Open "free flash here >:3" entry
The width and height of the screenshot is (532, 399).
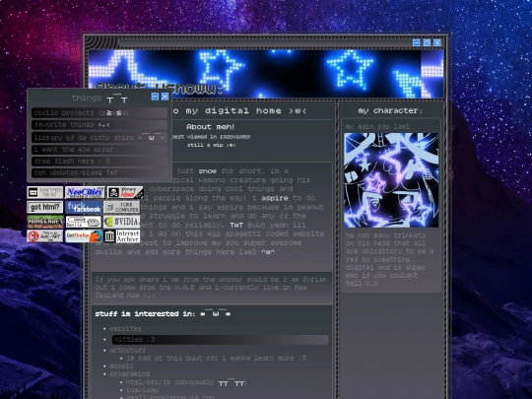pos(100,162)
